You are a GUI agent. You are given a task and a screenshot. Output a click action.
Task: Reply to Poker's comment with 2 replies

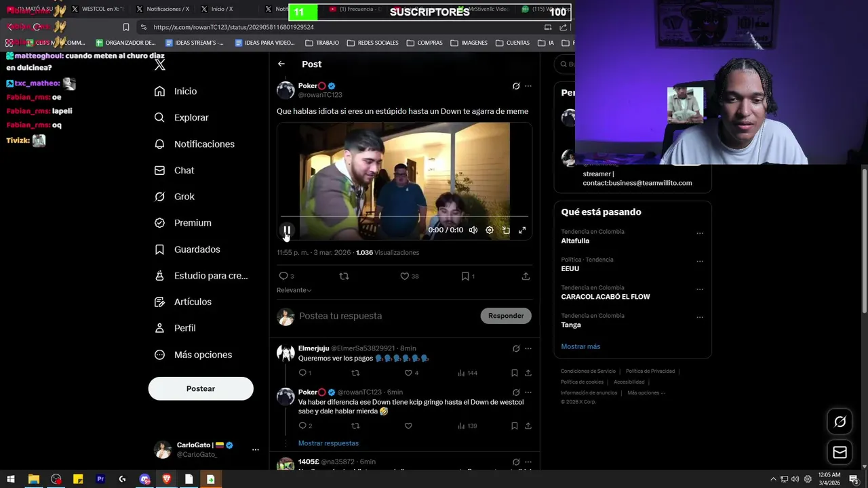[x=302, y=426]
